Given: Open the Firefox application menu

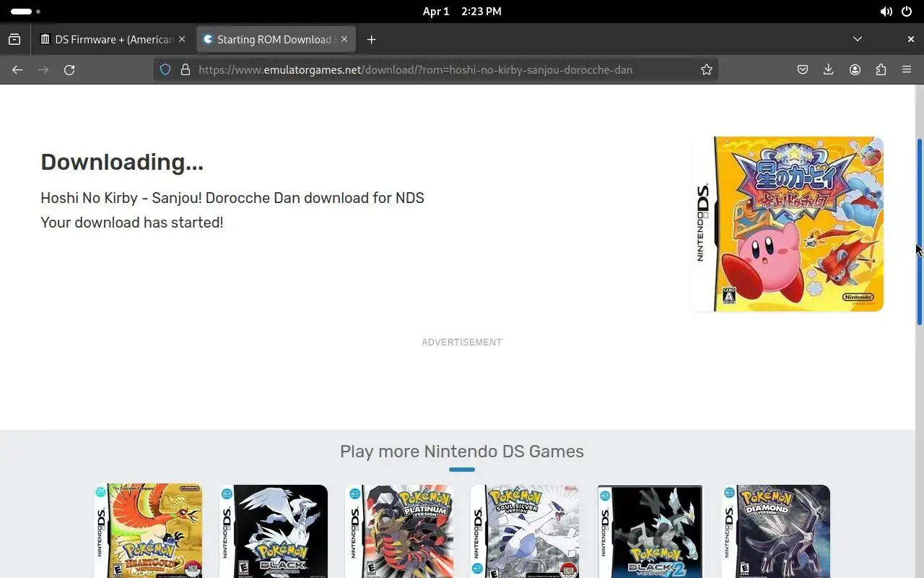Looking at the screenshot, I should [x=907, y=70].
